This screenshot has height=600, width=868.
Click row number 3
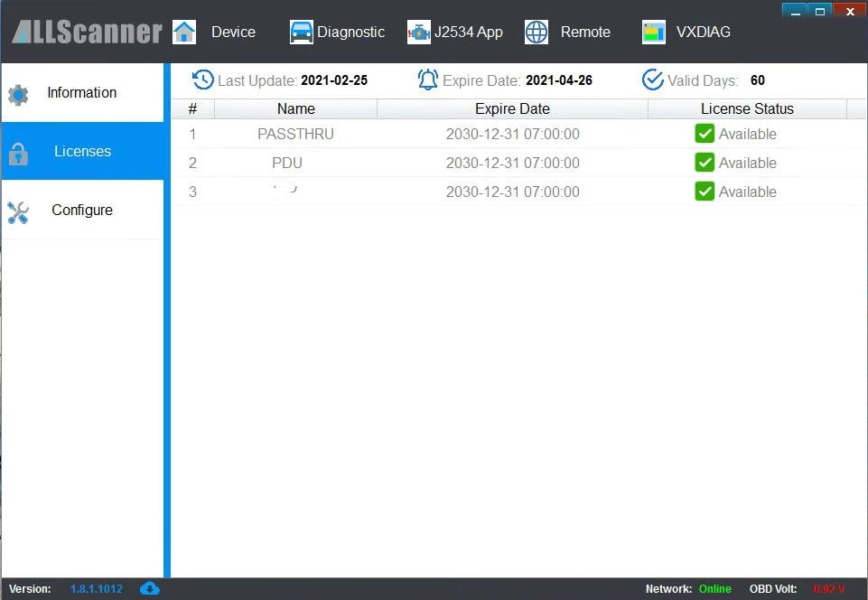(x=192, y=192)
